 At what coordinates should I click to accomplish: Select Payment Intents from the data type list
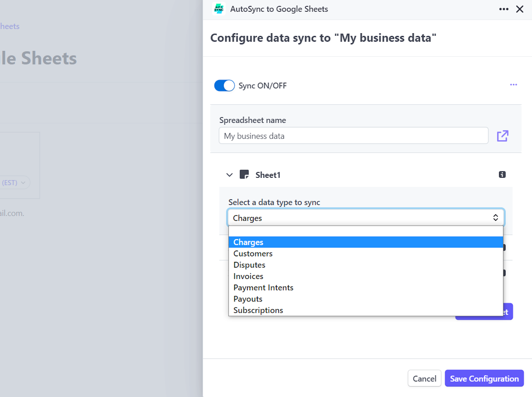pyautogui.click(x=263, y=287)
